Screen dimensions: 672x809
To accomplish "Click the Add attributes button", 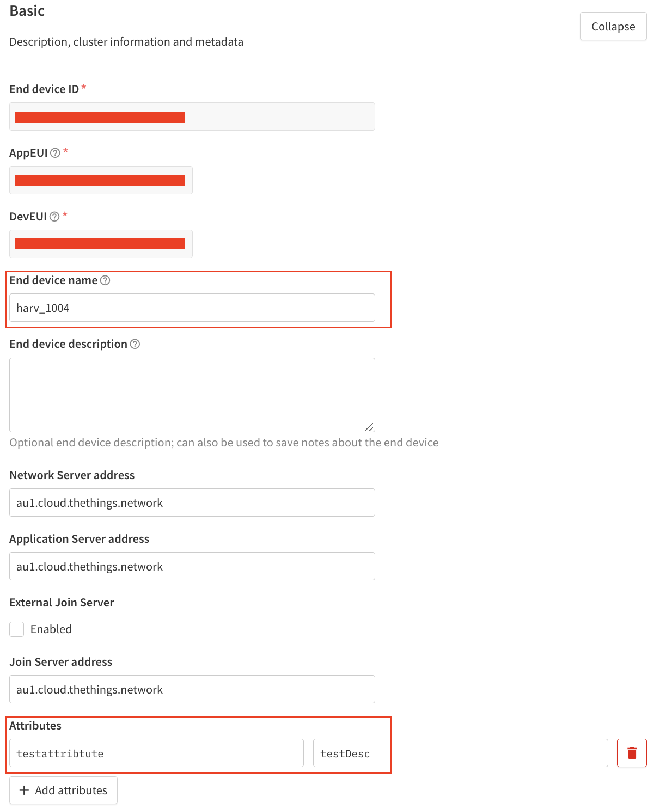I will pos(63,790).
